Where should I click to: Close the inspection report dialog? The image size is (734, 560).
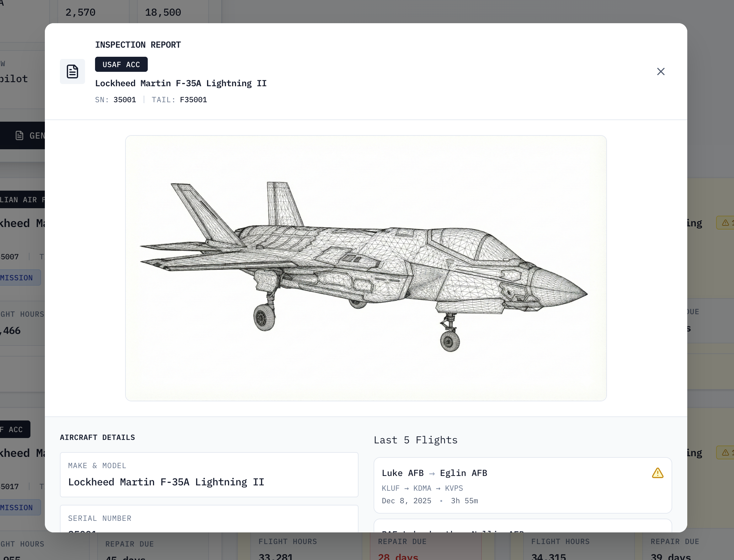661,72
